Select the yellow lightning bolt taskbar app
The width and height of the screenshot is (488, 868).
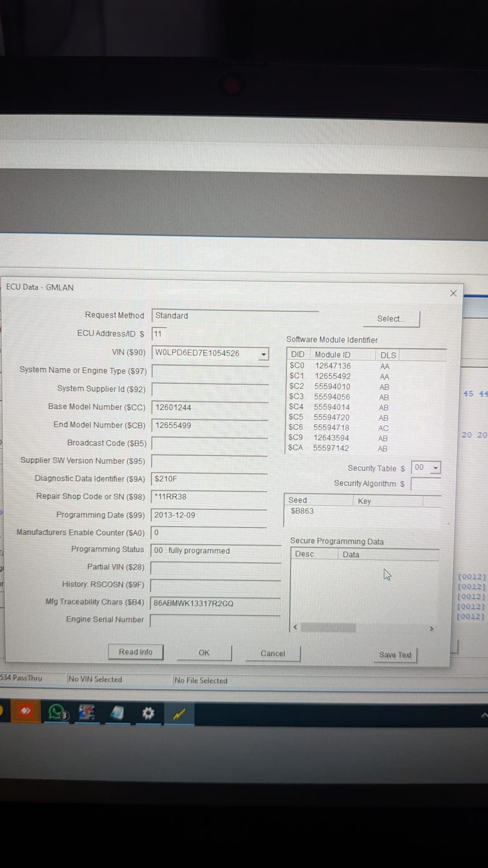(179, 714)
